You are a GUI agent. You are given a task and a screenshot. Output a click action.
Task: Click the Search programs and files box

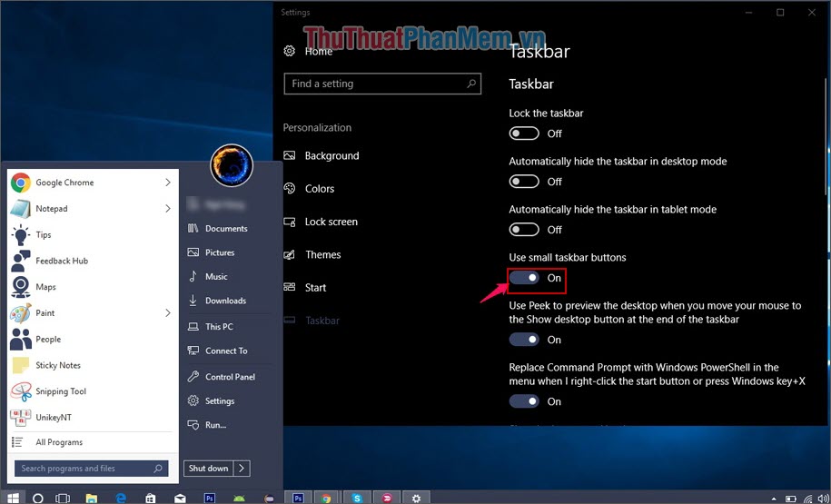pos(91,469)
